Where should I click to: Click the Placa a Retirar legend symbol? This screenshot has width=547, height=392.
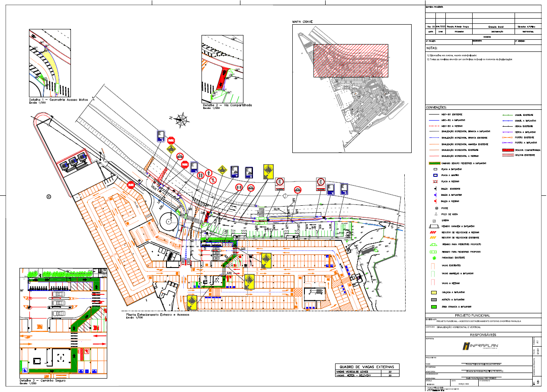432,182
